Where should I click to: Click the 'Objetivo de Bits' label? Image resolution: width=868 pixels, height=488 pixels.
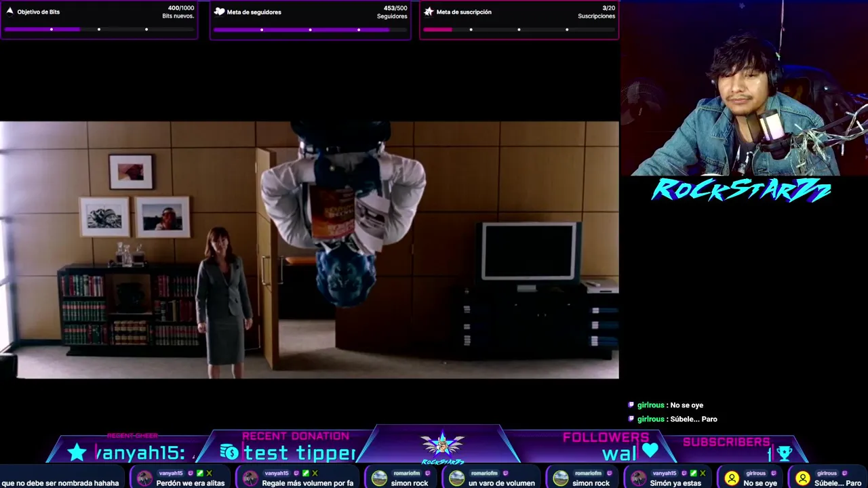(x=39, y=12)
